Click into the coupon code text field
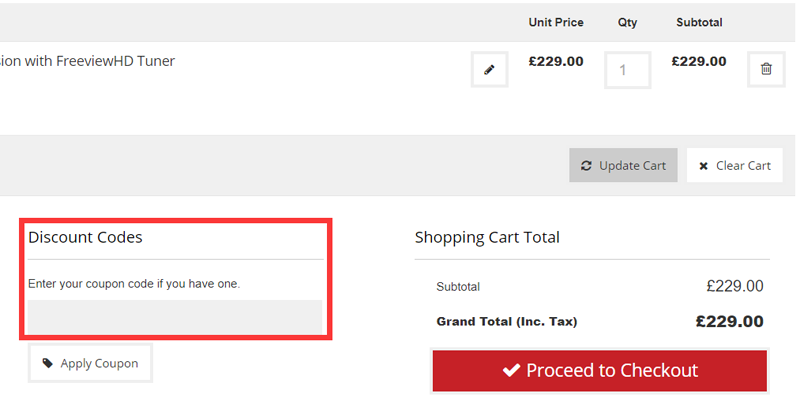 tap(175, 317)
